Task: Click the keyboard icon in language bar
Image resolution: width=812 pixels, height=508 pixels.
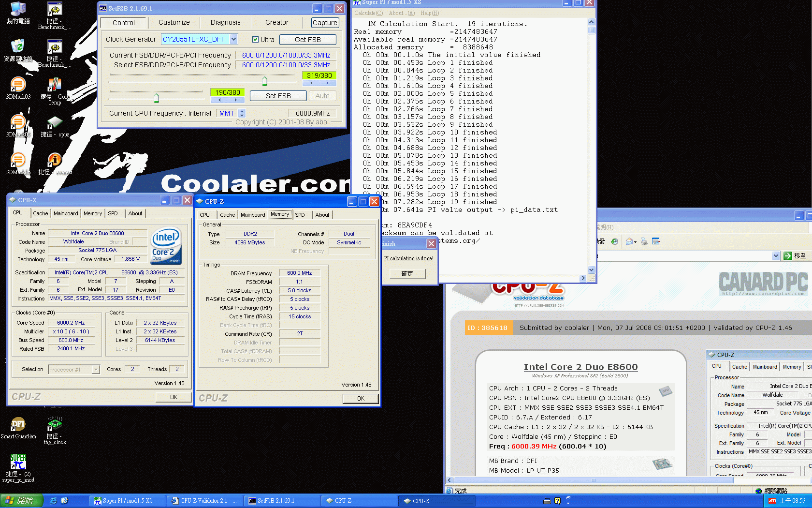Action: [x=547, y=501]
